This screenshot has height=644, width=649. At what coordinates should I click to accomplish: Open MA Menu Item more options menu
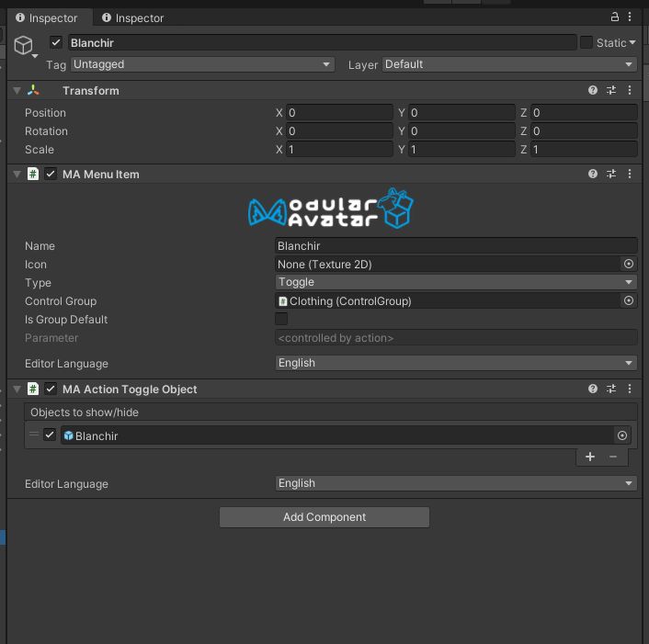[x=630, y=174]
